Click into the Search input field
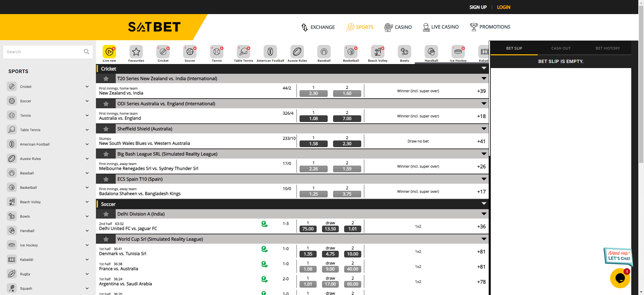The height and width of the screenshot is (295, 644). pos(44,52)
